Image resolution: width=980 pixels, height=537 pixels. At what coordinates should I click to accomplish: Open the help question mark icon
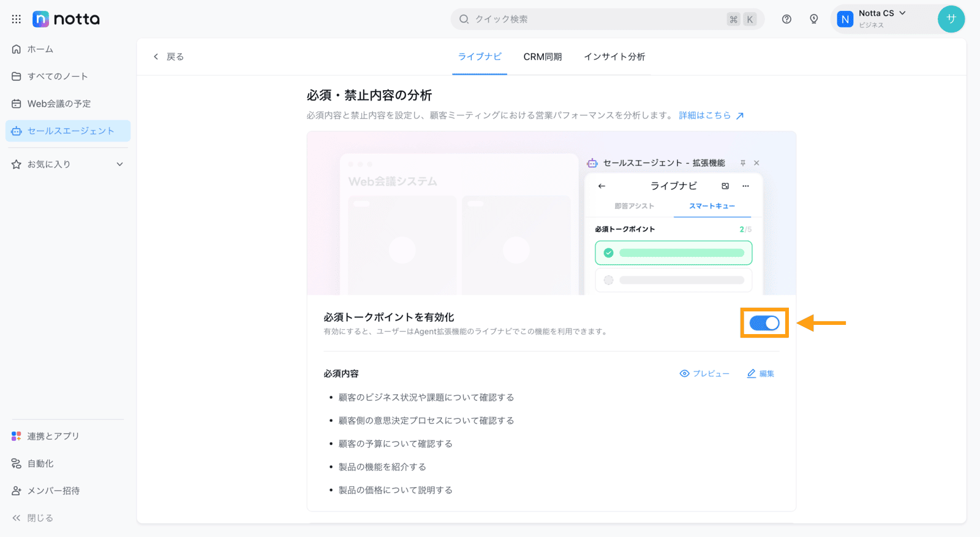point(786,19)
